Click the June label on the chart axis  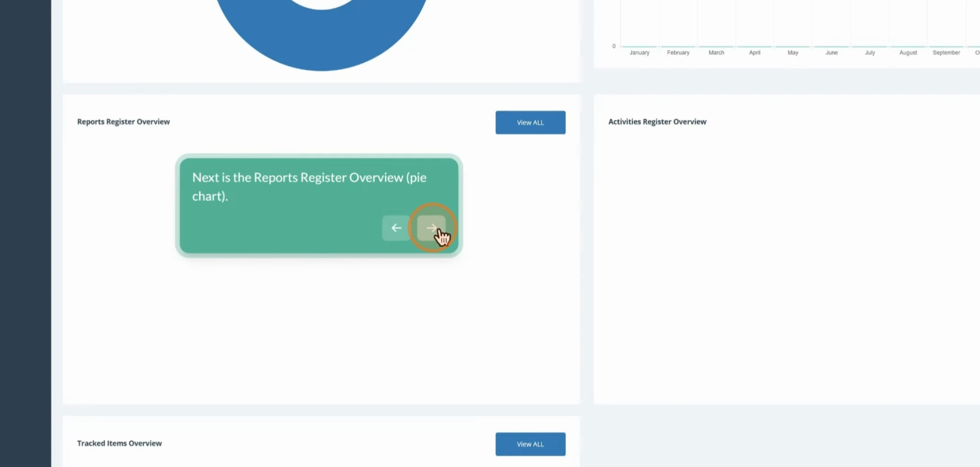coord(832,53)
